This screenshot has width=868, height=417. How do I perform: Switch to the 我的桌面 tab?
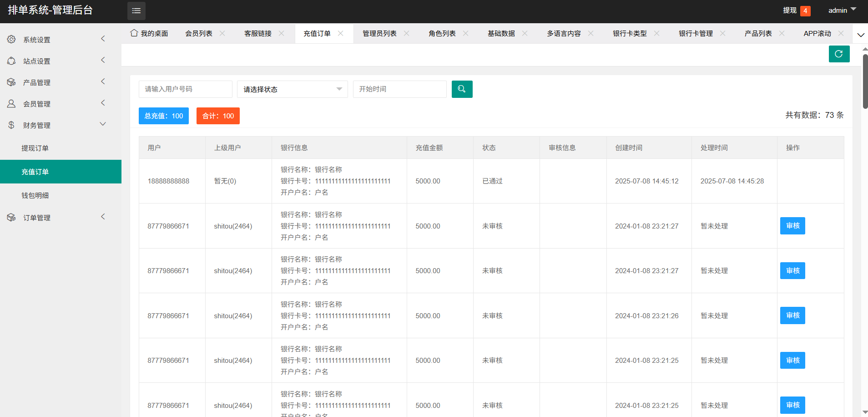click(x=149, y=33)
